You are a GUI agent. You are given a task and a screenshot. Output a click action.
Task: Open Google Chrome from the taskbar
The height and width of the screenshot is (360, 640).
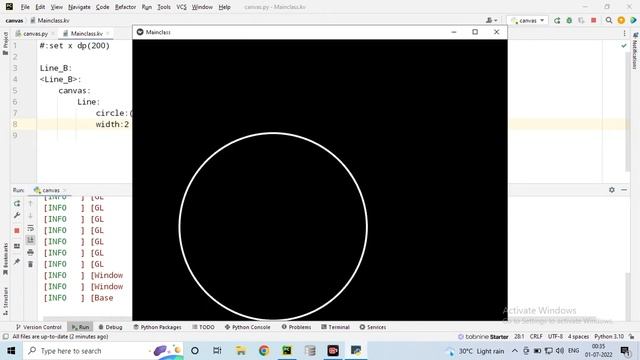pyautogui.click(x=264, y=351)
